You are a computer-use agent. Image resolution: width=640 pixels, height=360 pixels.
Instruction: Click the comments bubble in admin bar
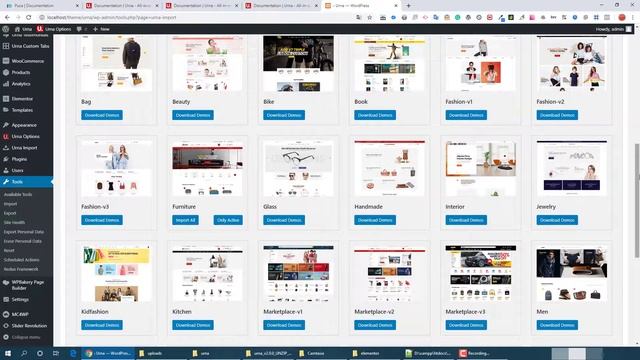point(81,29)
